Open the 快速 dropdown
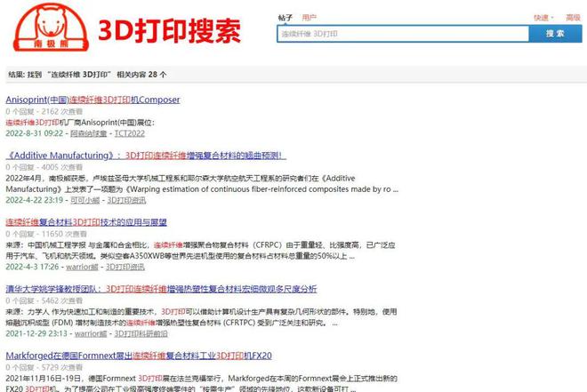Screen dimensions: 587x392 [x=543, y=18]
